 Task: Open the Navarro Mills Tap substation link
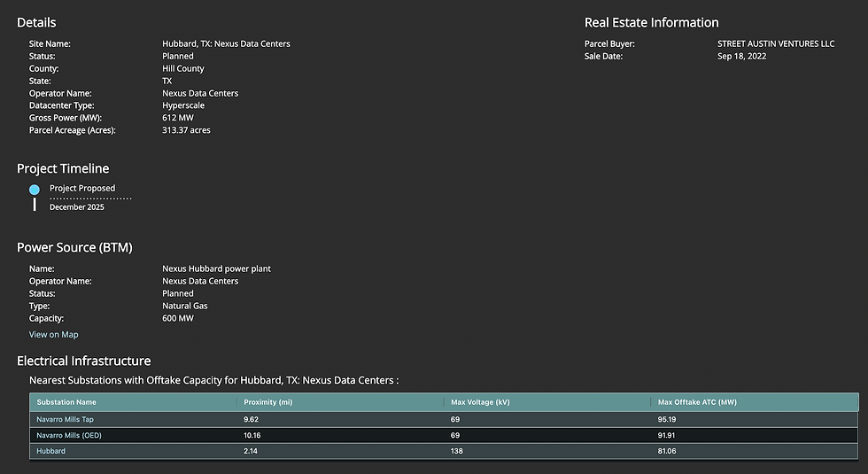point(65,419)
